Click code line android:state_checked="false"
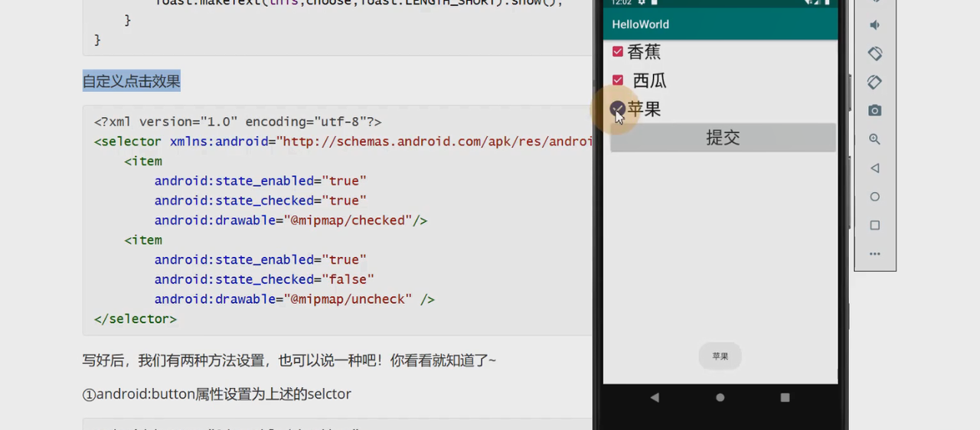 tap(264, 279)
